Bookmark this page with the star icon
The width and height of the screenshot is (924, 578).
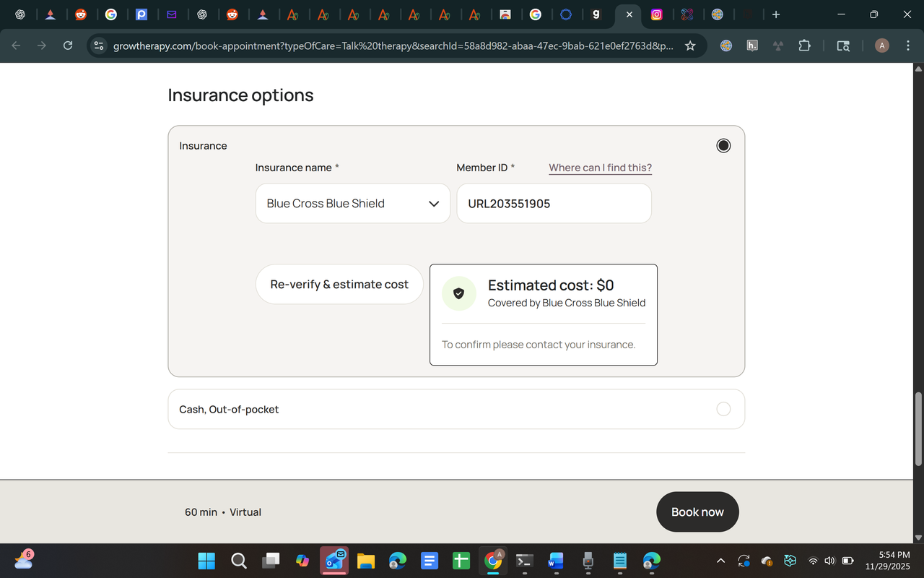690,46
